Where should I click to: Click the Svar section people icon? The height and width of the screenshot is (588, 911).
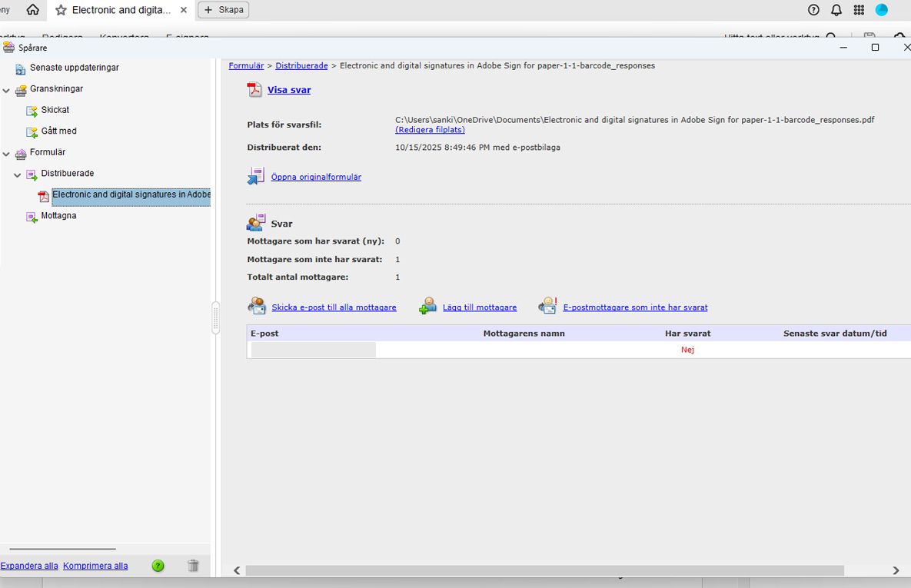(x=256, y=223)
